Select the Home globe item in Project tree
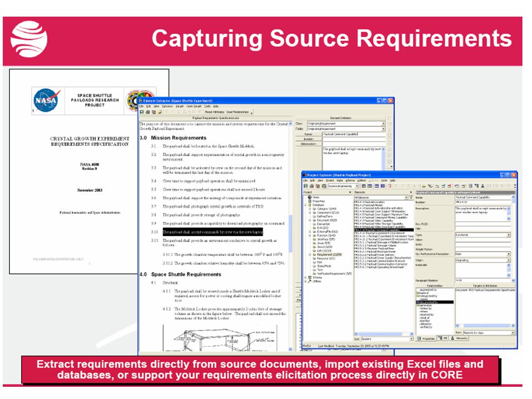Screen dimensions: 532x399 [x=314, y=197]
